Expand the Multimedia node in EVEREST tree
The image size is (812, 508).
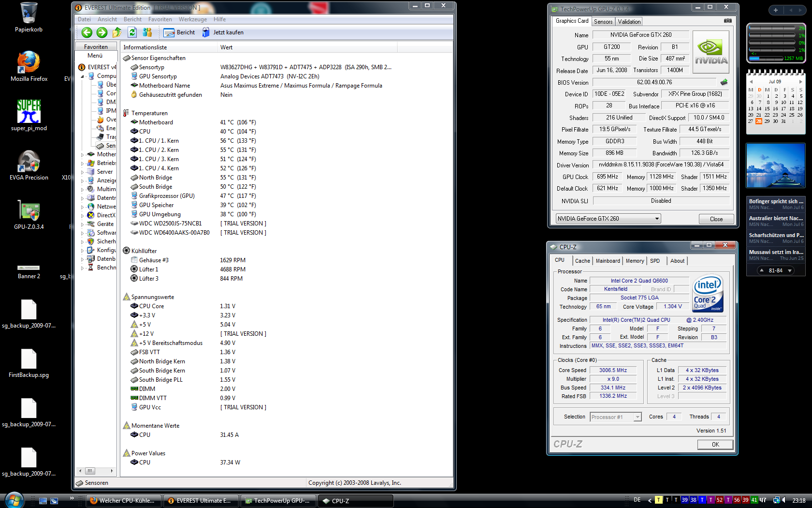click(x=83, y=190)
